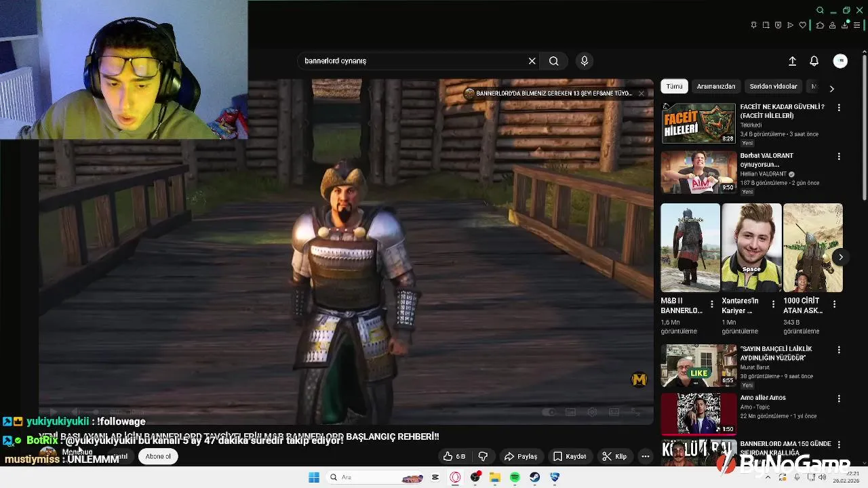Open the YouTube create upload icon
The width and height of the screenshot is (868, 488).
coord(792,61)
